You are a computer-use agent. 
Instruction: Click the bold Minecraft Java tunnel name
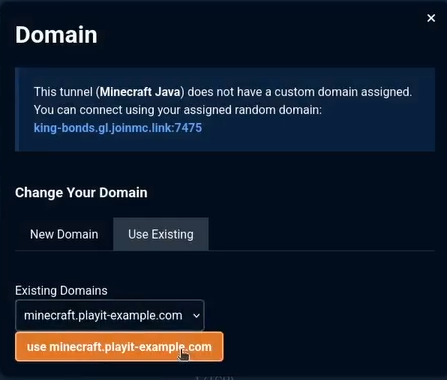pyautogui.click(x=140, y=92)
